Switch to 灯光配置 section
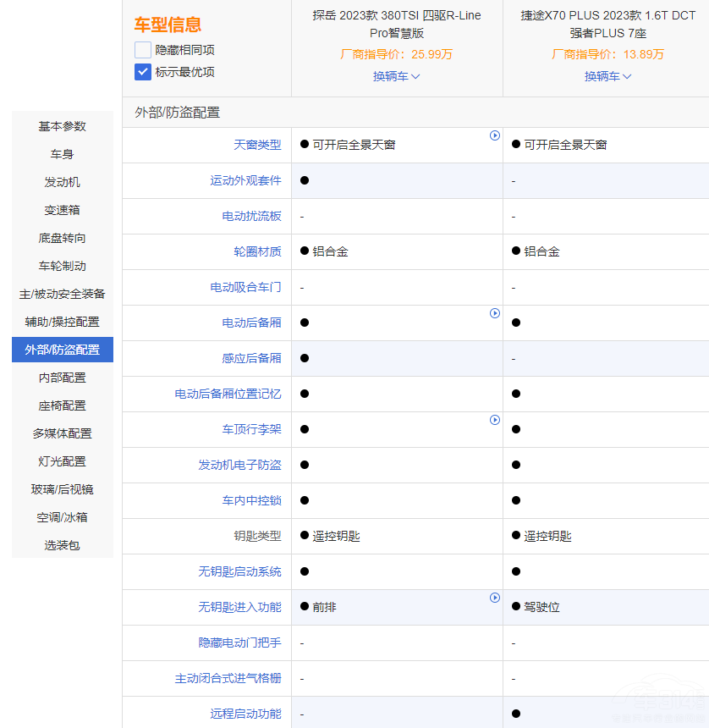709x728 pixels. (63, 461)
